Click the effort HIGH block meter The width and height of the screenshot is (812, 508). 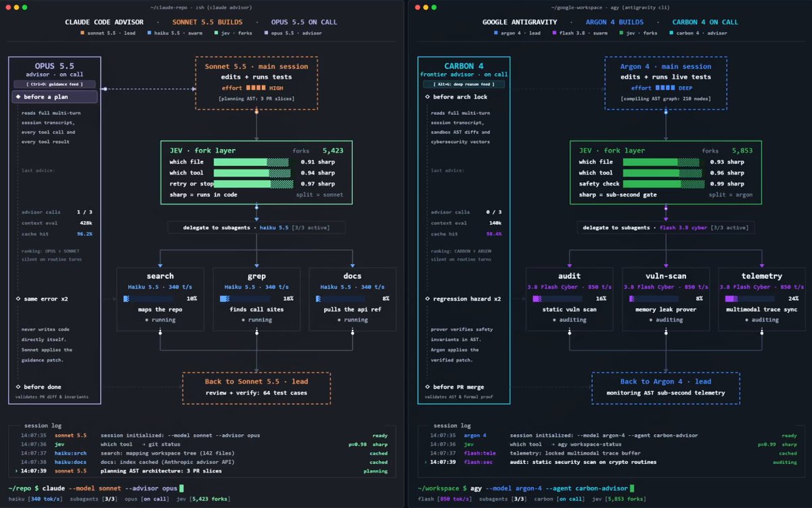click(256, 87)
